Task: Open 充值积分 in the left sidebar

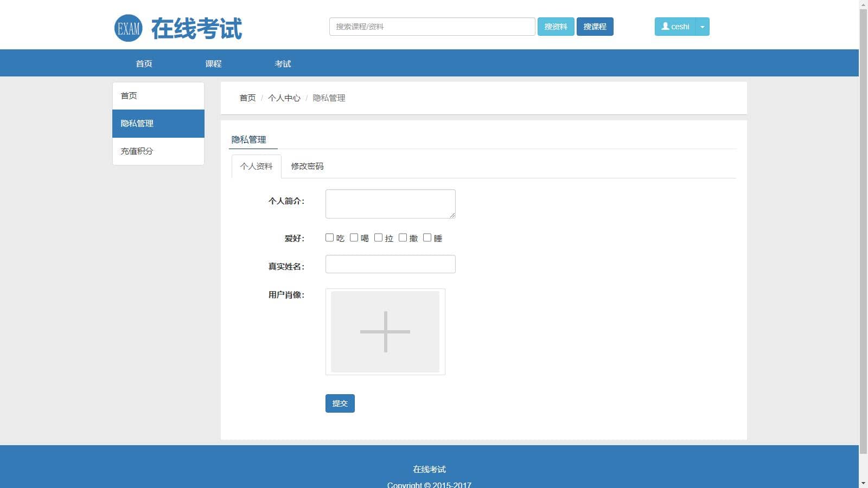Action: click(137, 151)
